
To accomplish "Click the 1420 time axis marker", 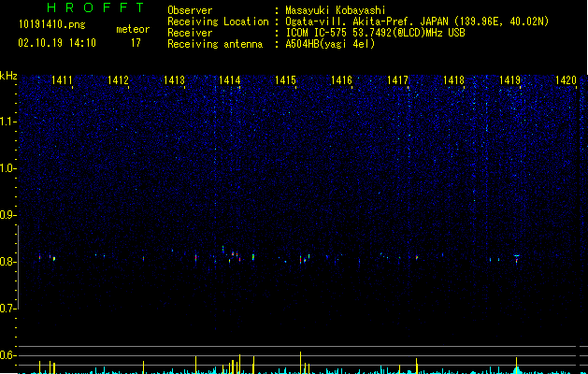I will click(566, 80).
